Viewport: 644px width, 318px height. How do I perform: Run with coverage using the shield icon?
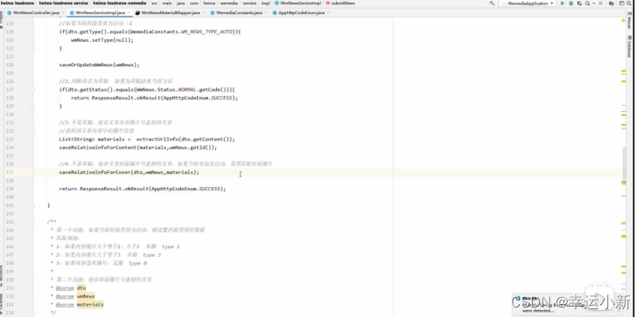[579, 3]
